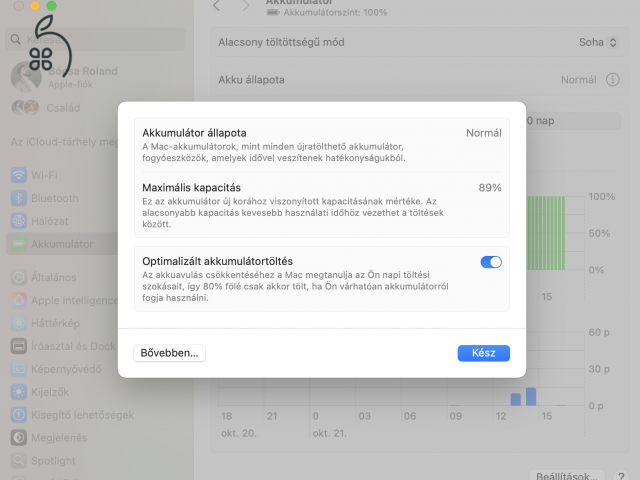Open Hálózat globe icon in sidebar

tap(19, 221)
